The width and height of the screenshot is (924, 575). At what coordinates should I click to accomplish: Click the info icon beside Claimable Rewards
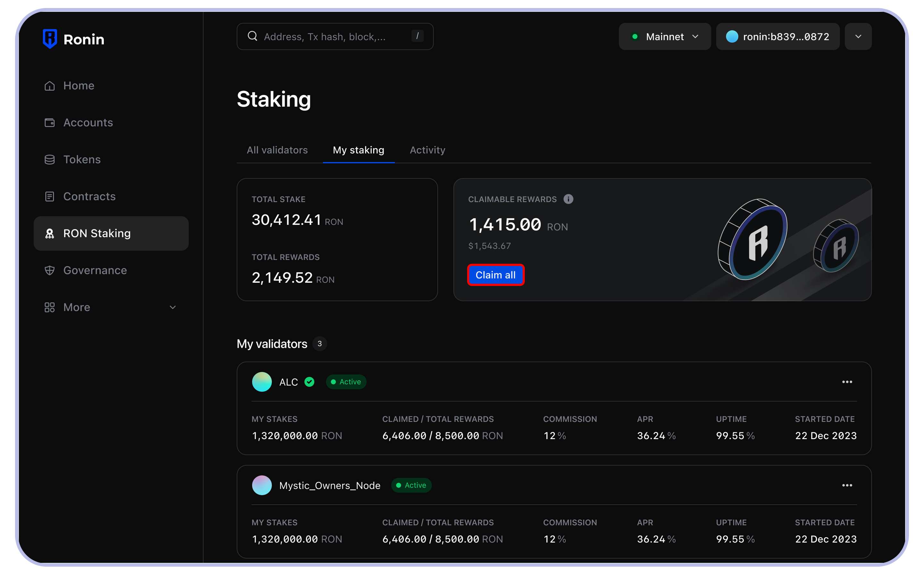pyautogui.click(x=568, y=199)
